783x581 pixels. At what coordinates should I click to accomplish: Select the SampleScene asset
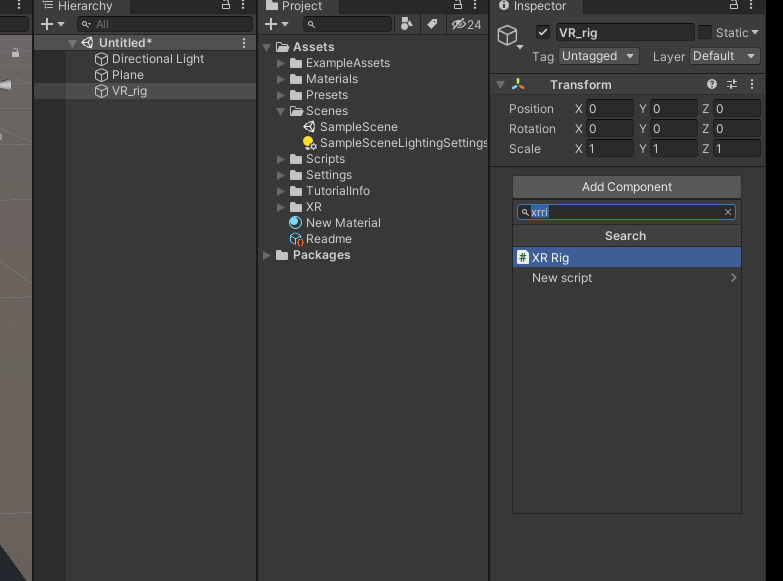coord(359,127)
